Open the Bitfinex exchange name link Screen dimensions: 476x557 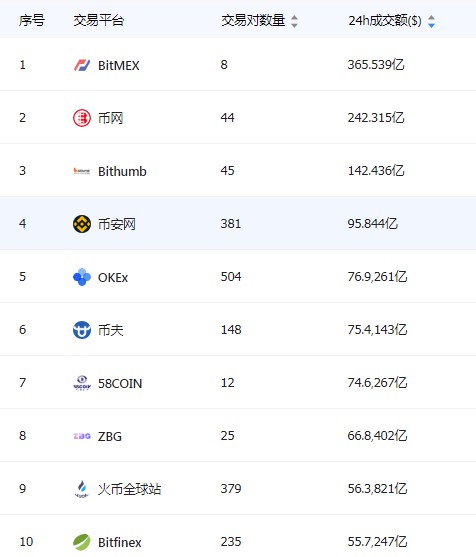pos(120,542)
